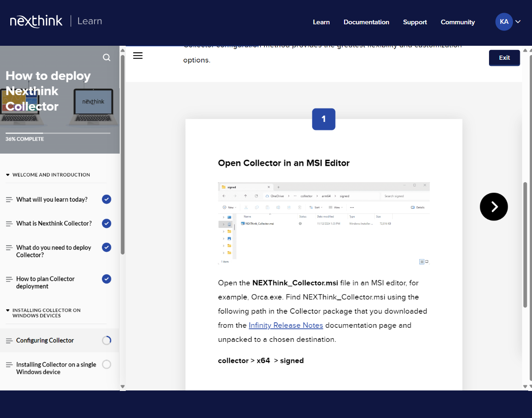Go to the Community menu item
This screenshot has height=418, width=532.
pyautogui.click(x=457, y=22)
